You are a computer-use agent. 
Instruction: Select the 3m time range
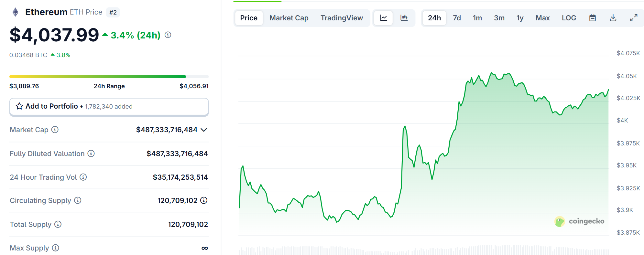point(499,18)
